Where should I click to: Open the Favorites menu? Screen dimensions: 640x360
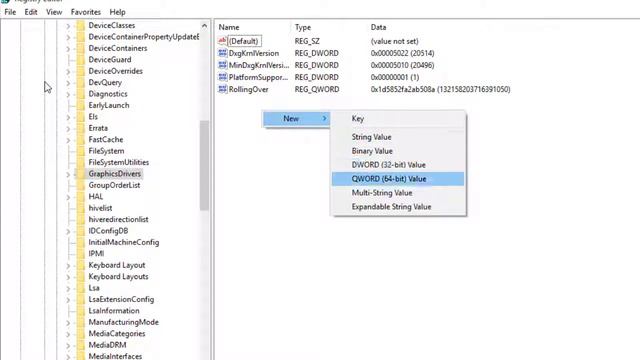(x=86, y=12)
